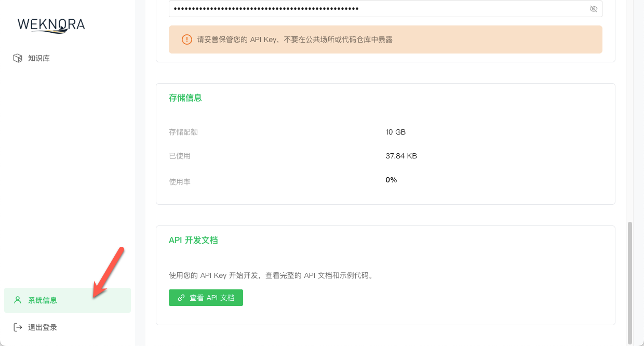Click the WEKNORA logo

coord(51,24)
